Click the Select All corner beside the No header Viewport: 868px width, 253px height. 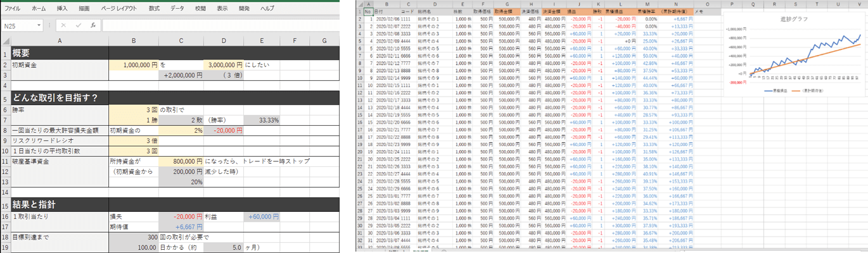point(359,4)
